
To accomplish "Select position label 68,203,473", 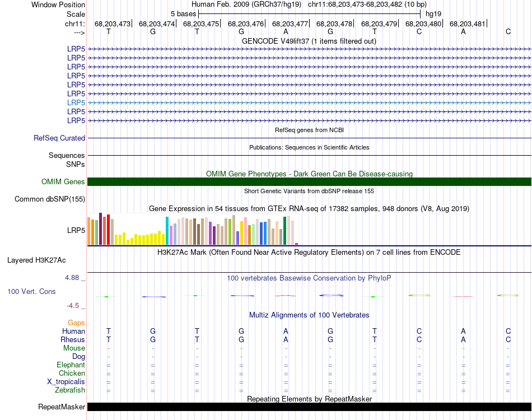I will point(113,24).
